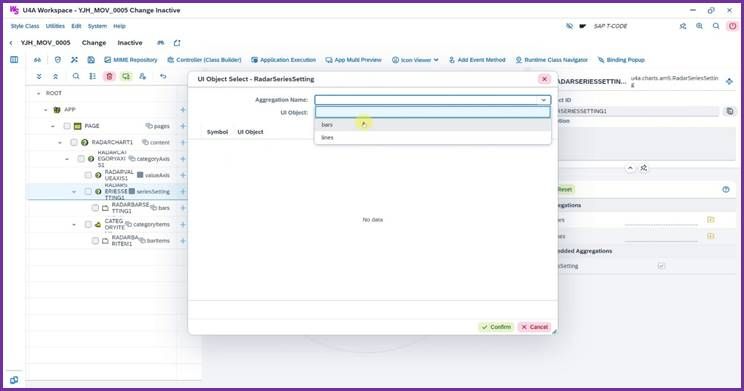
Task: Click the yellow icon on the lines aggregation row
Action: (x=710, y=236)
